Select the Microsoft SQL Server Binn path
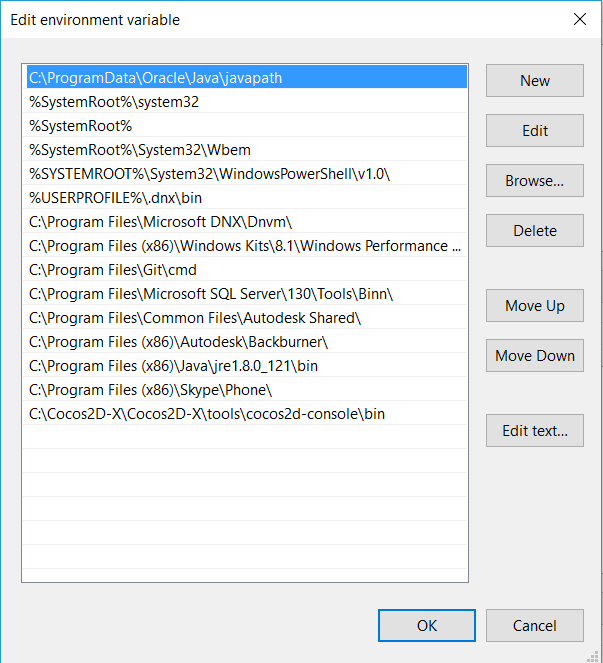The height and width of the screenshot is (663, 603). pyautogui.click(x=247, y=294)
